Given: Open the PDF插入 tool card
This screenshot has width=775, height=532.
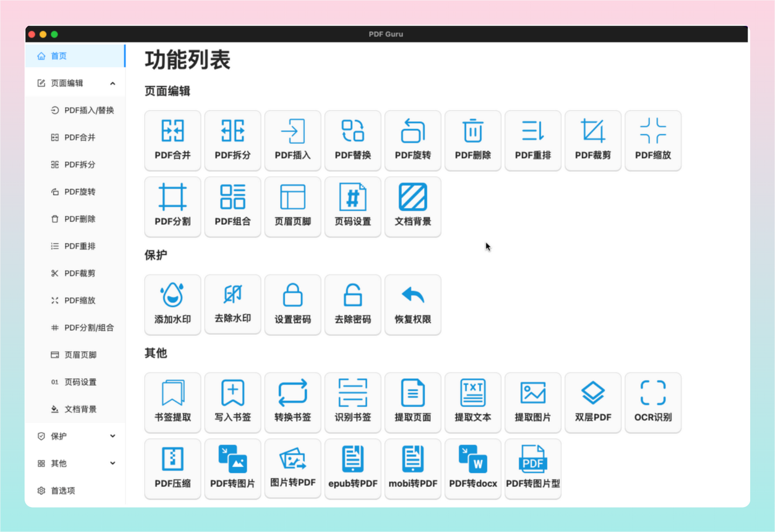Looking at the screenshot, I should [x=293, y=141].
